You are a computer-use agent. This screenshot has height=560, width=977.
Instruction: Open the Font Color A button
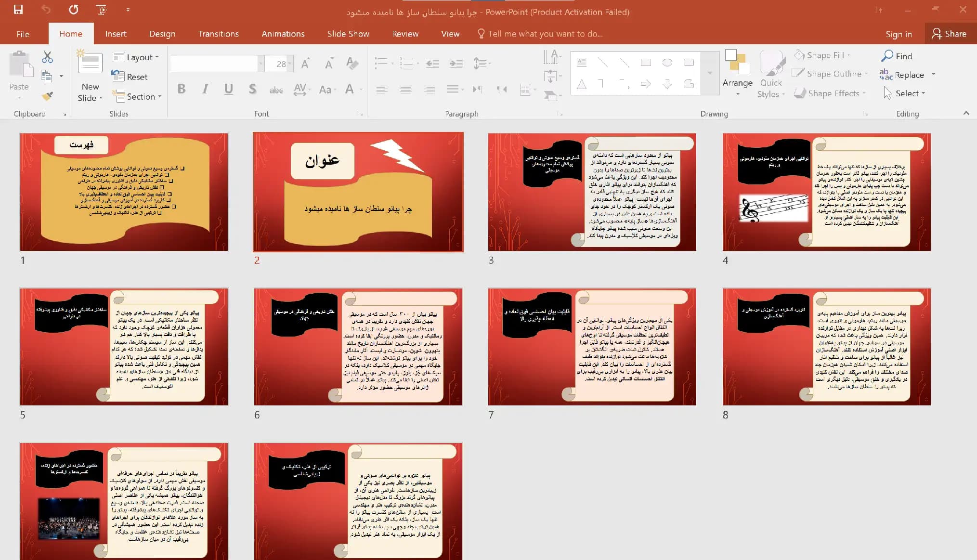tap(350, 89)
